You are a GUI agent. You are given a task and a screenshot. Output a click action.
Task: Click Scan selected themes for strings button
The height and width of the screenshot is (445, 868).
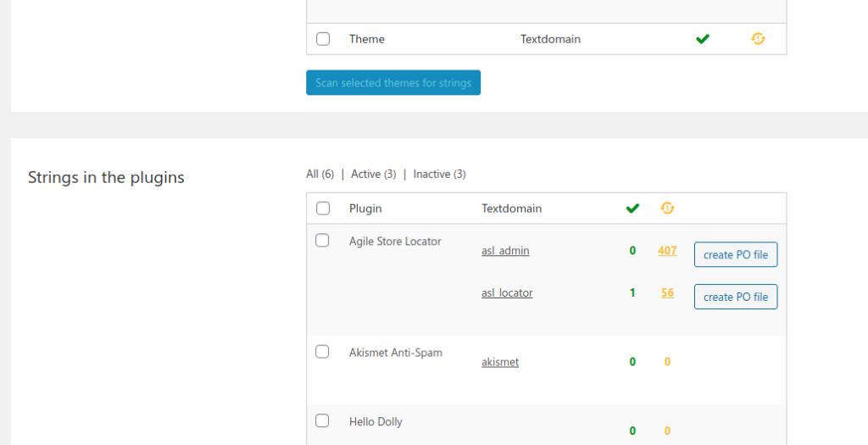(x=393, y=82)
